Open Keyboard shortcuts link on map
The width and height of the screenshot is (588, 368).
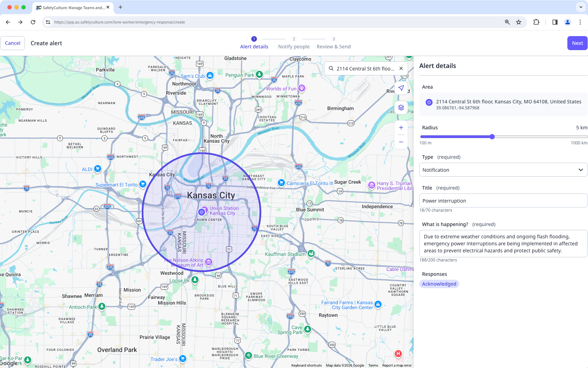(306, 365)
